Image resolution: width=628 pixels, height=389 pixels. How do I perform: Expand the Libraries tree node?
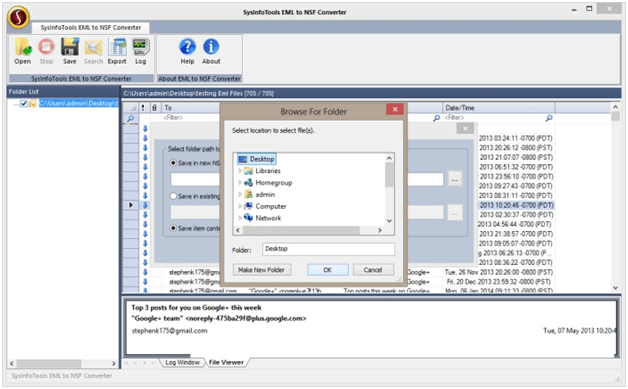click(x=240, y=171)
